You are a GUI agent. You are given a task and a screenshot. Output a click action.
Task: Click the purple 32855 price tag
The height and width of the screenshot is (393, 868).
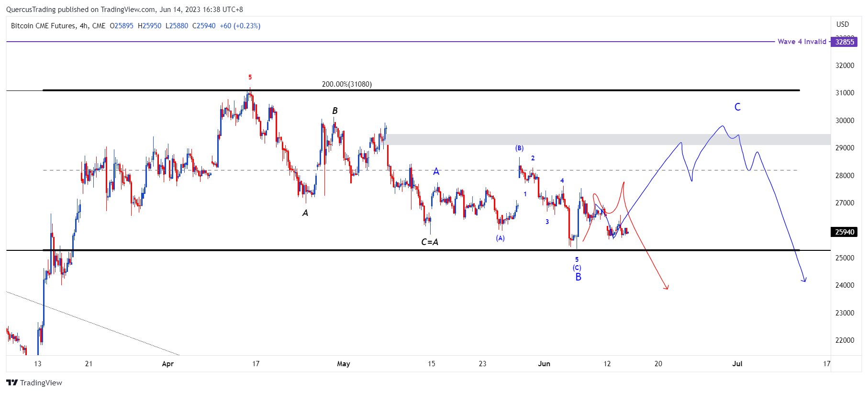click(x=845, y=42)
